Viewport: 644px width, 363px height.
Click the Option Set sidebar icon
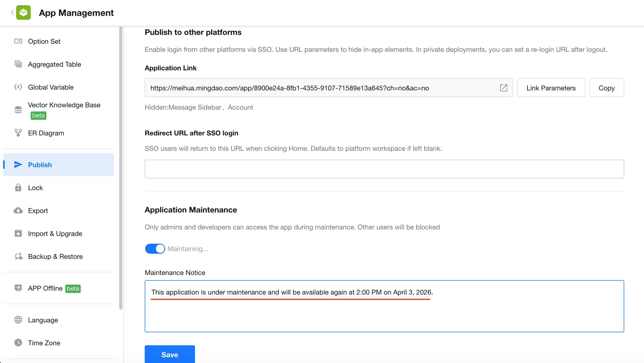pos(18,41)
